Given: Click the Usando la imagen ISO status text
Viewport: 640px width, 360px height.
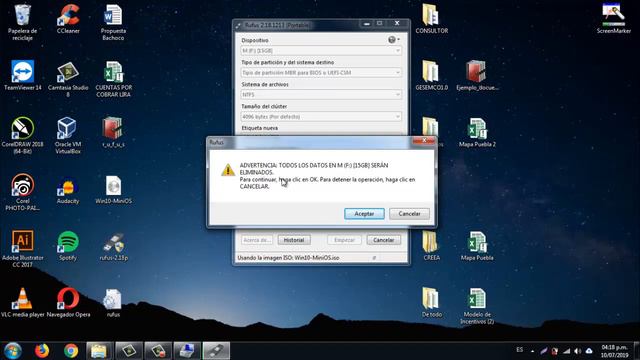Looking at the screenshot, I should pos(288,258).
